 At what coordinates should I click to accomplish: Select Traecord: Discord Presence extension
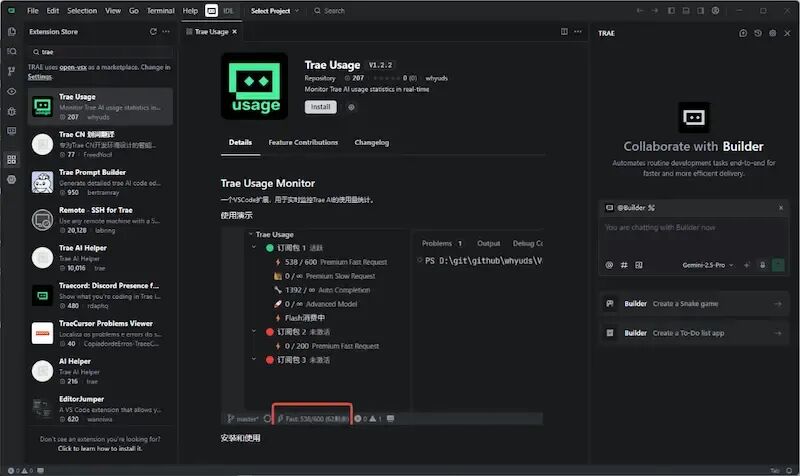click(100, 295)
